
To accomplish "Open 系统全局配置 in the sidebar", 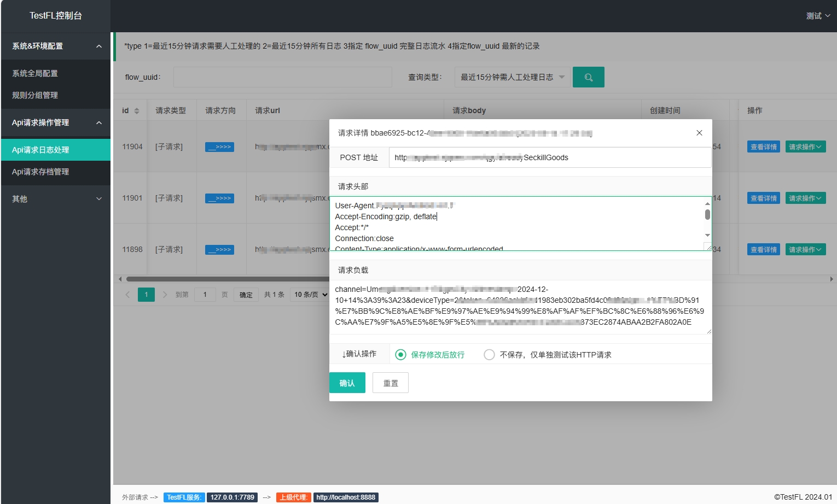I will click(x=55, y=73).
